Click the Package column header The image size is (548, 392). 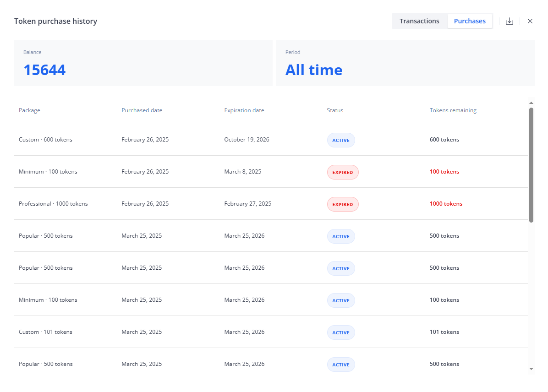click(29, 110)
